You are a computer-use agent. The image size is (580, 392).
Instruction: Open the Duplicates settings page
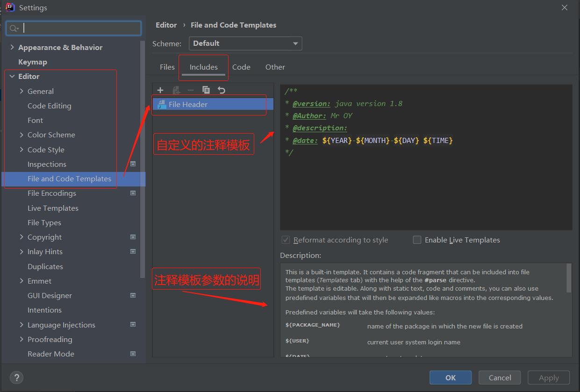pos(45,266)
